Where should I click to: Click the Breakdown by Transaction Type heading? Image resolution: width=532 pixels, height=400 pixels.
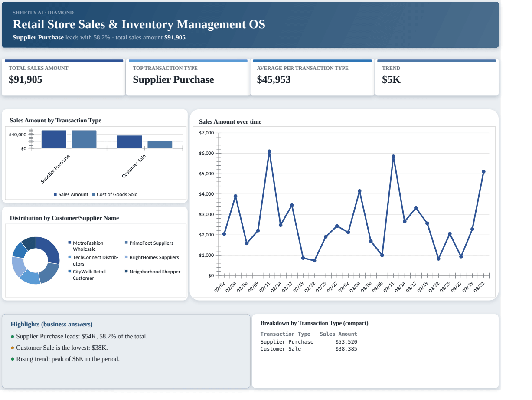point(314,323)
